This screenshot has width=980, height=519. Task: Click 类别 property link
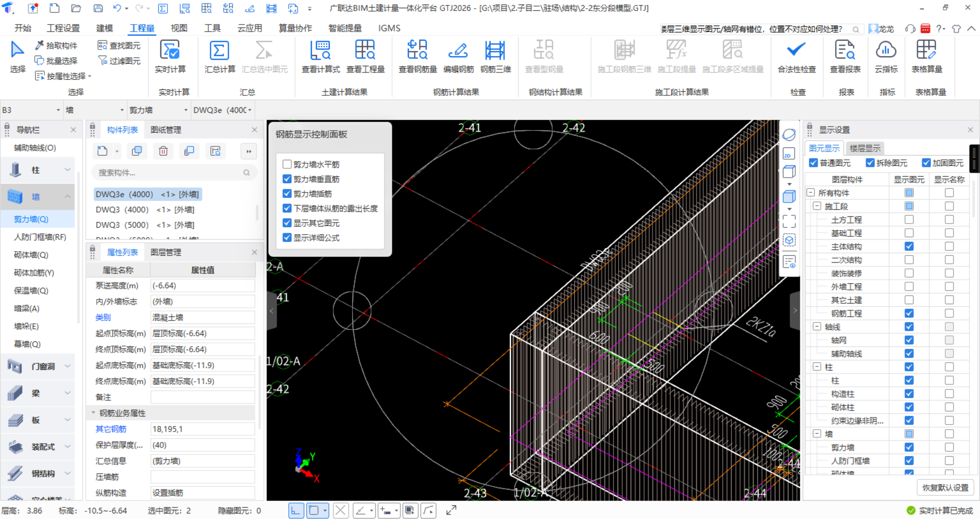[x=103, y=317]
